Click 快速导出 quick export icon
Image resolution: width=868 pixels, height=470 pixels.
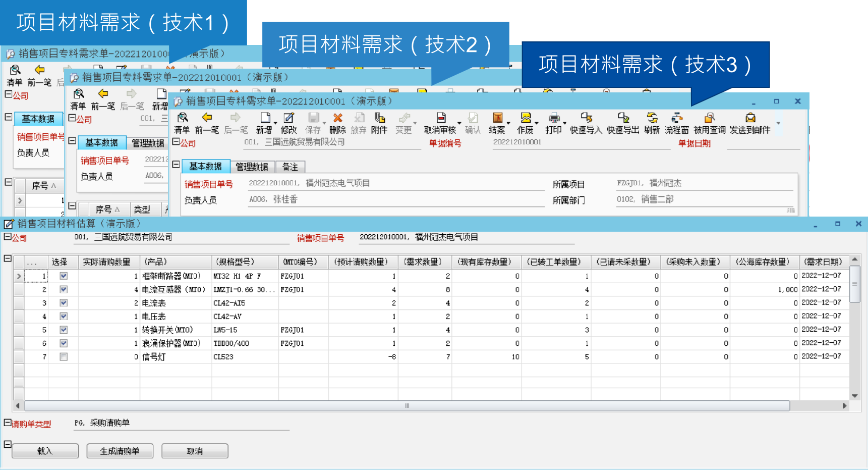coord(623,118)
